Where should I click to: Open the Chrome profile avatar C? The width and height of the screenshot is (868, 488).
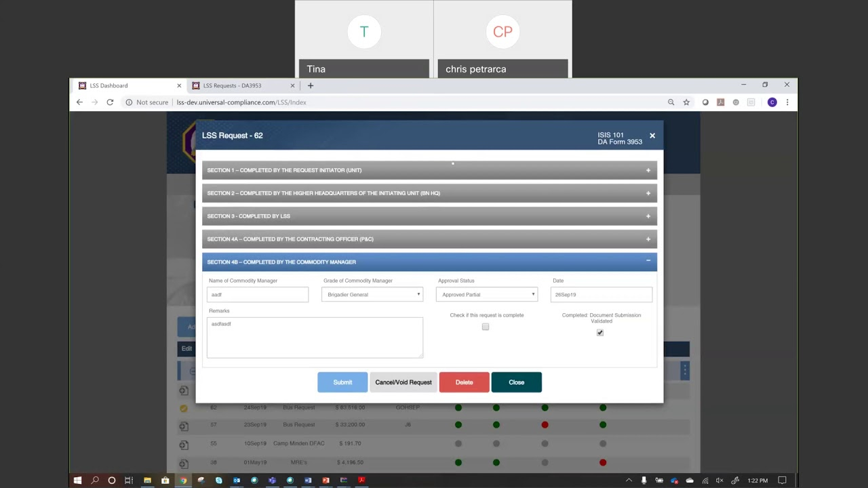[772, 102]
